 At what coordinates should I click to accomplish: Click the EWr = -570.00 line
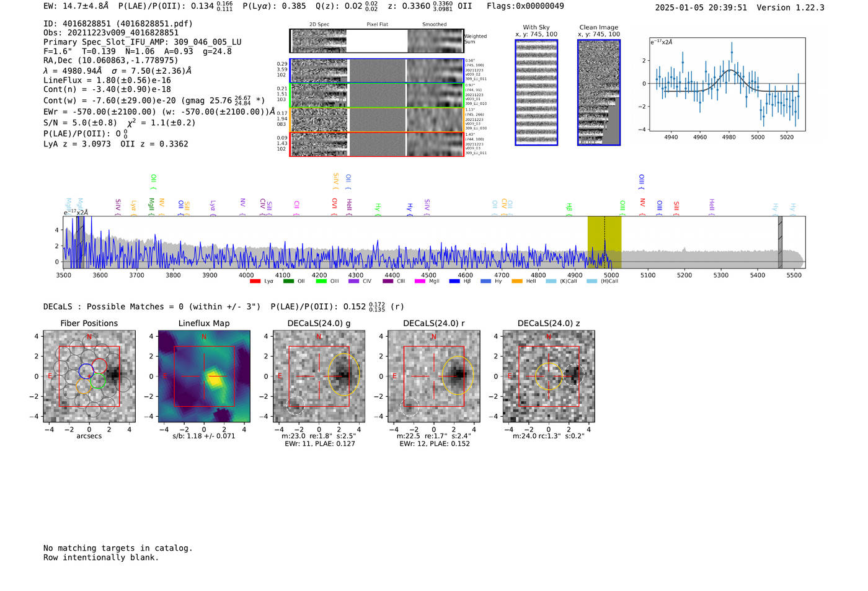pyautogui.click(x=159, y=112)
